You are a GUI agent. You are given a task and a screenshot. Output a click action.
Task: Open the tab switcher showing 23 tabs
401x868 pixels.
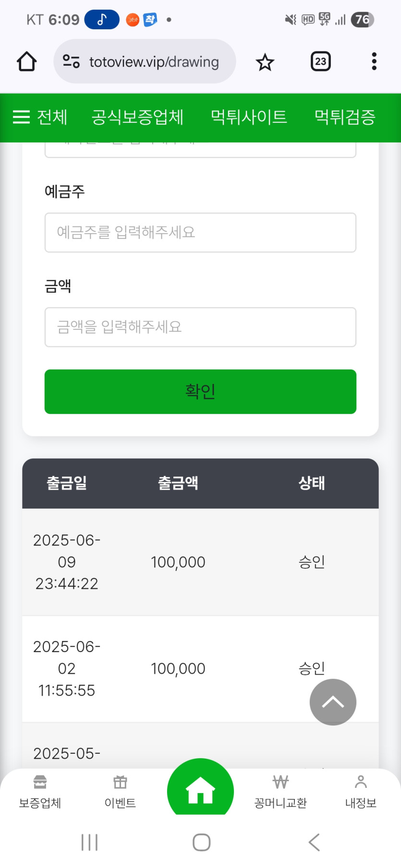321,61
